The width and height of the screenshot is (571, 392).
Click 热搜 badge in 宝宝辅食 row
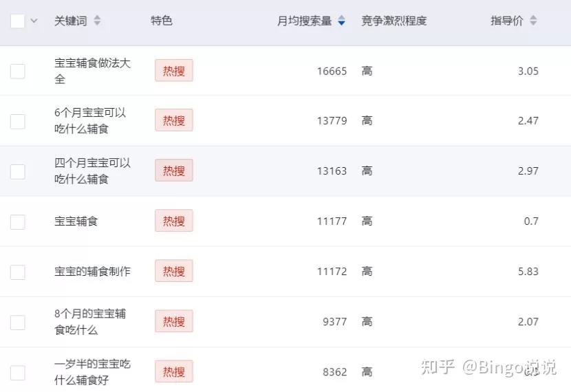click(x=173, y=221)
